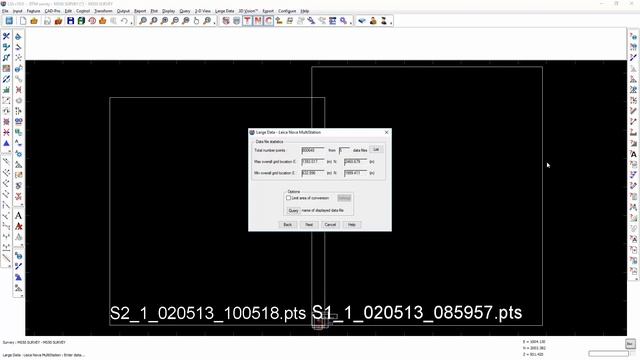Click the data files count field
The width and height of the screenshot is (640, 360).
[x=344, y=150]
